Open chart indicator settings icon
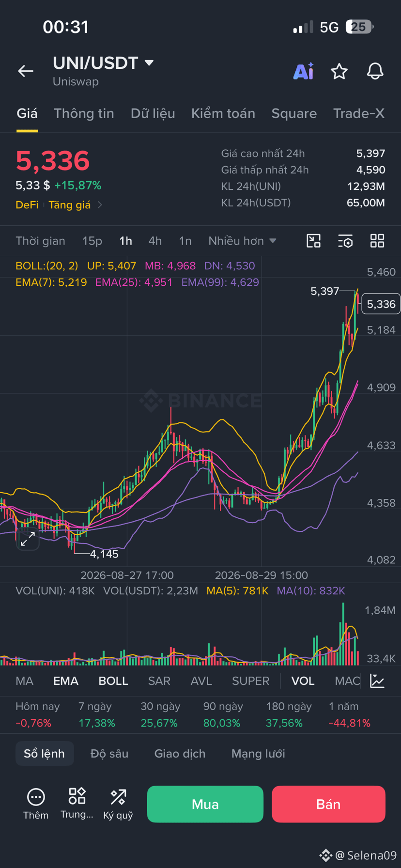Image resolution: width=401 pixels, height=868 pixels. click(345, 241)
